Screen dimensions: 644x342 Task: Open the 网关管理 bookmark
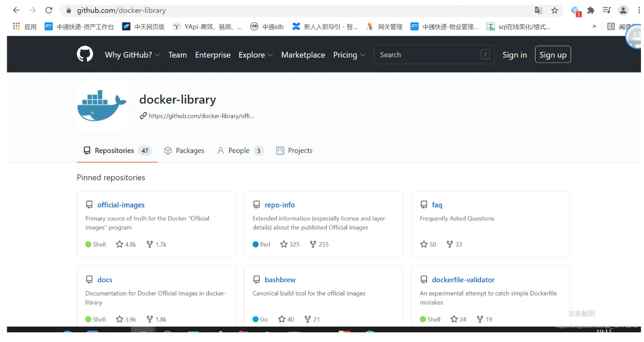click(x=384, y=27)
